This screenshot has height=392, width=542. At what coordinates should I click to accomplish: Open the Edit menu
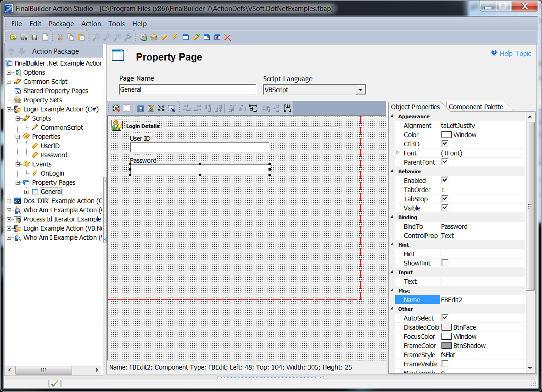35,24
